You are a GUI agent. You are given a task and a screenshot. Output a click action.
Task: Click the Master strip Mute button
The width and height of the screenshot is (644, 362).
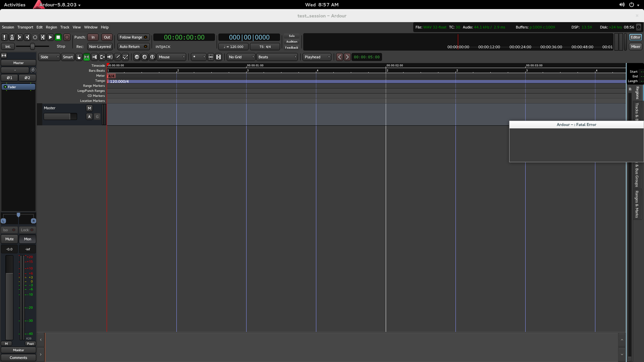coord(9,239)
